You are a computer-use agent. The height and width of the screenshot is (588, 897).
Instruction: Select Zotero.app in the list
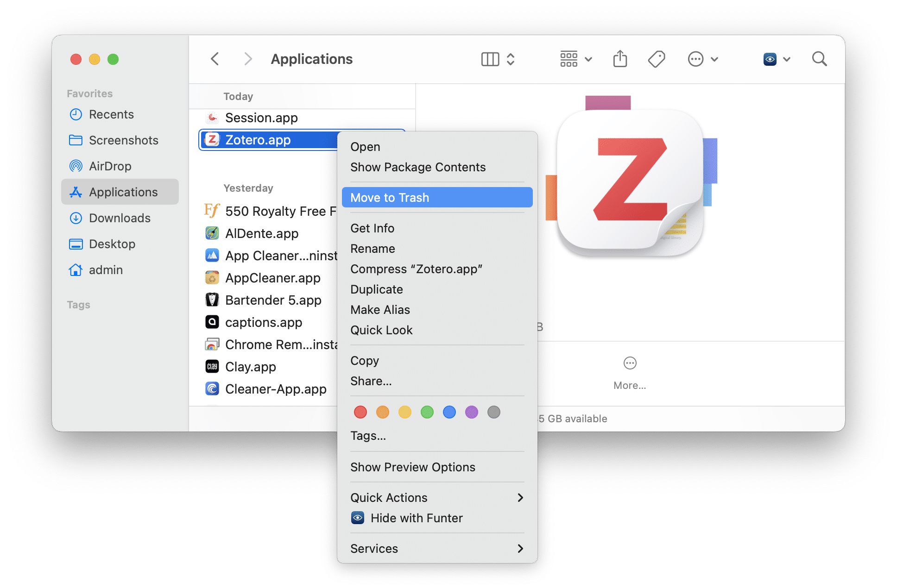[x=269, y=140]
